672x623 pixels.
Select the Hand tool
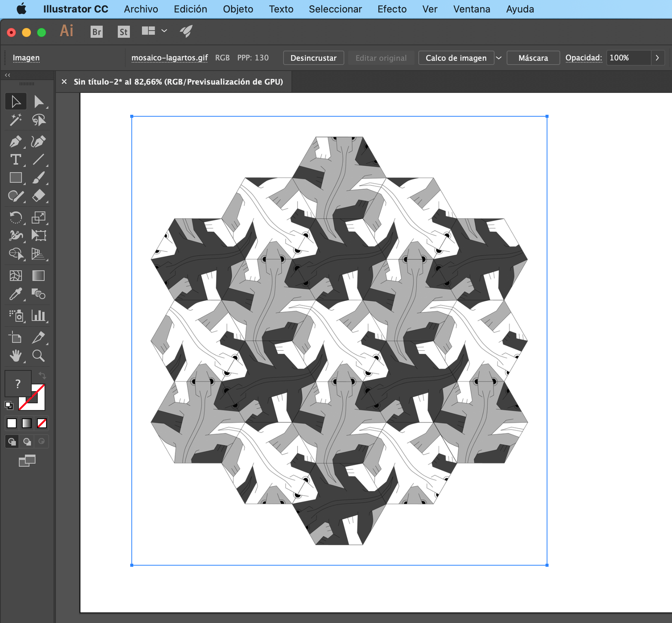16,356
